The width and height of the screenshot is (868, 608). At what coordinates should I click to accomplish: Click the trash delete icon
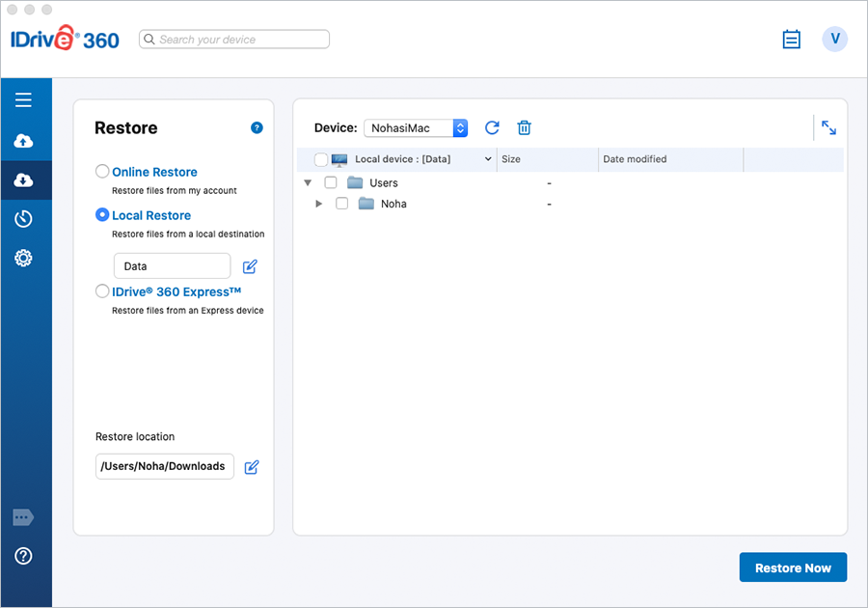524,128
